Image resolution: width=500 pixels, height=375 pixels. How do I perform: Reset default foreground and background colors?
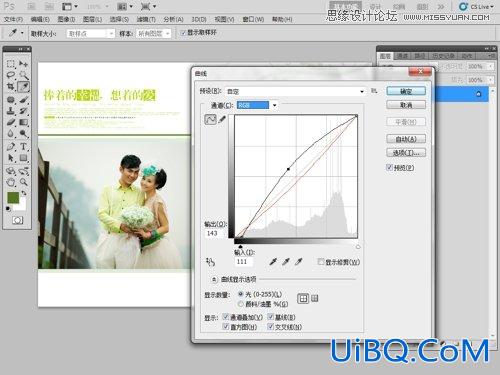[8, 209]
